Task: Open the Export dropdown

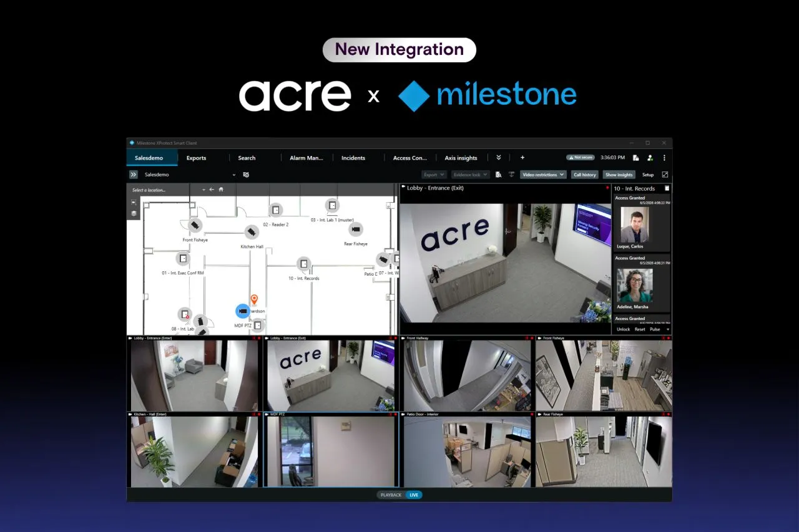Action: point(434,175)
